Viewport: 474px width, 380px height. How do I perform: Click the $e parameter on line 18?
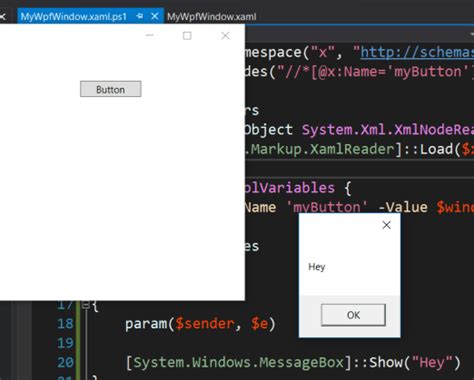[x=259, y=324]
